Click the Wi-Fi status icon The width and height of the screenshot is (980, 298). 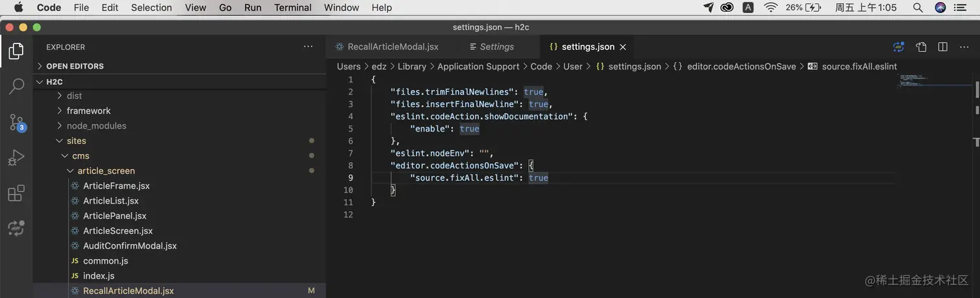771,8
